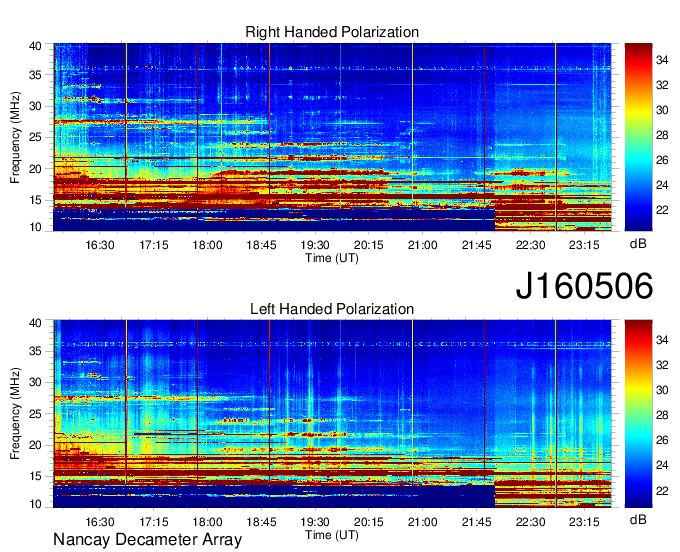Image resolution: width=680 pixels, height=552 pixels.
Task: Click the bottom color bar
Action: click(x=638, y=414)
